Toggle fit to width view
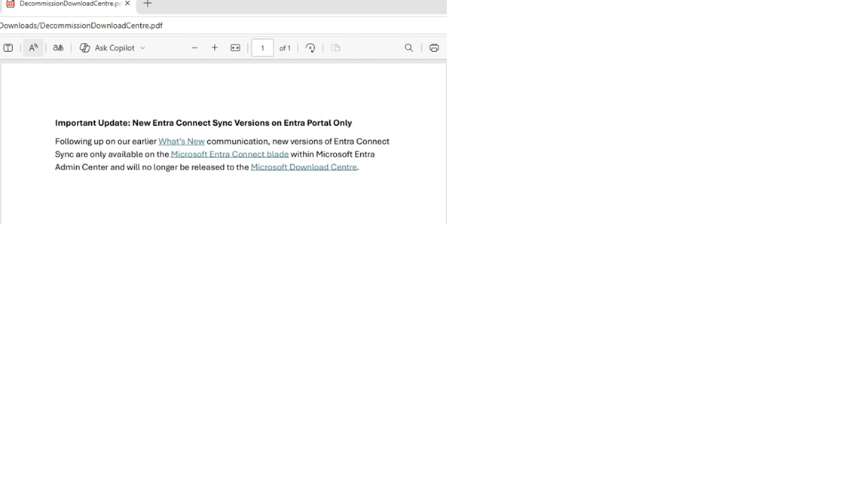The width and height of the screenshot is (868, 488). [235, 48]
